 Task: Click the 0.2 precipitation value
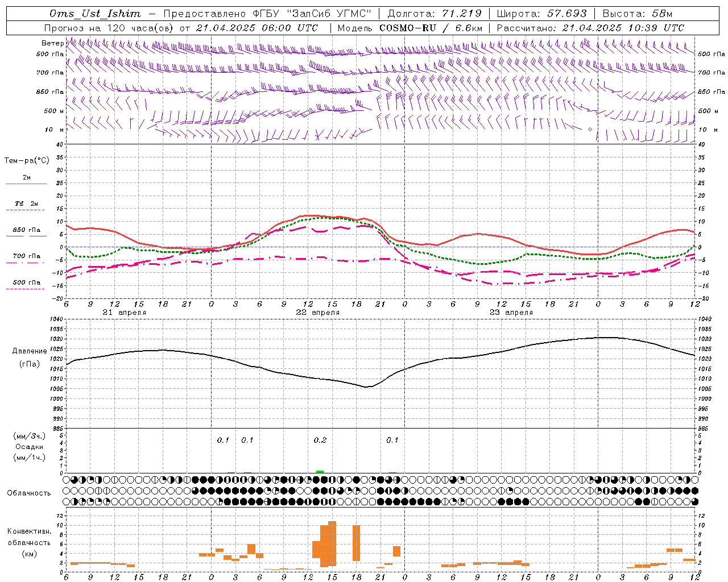point(320,440)
